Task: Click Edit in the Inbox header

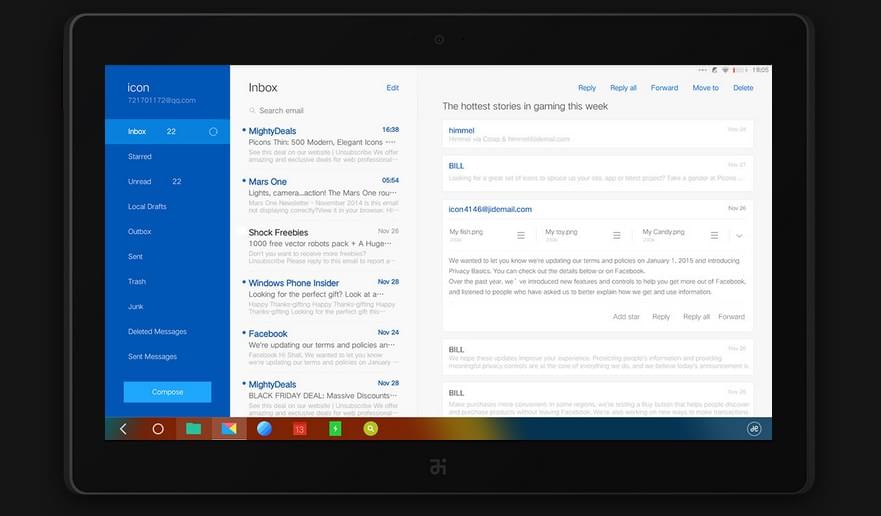Action: [x=393, y=88]
